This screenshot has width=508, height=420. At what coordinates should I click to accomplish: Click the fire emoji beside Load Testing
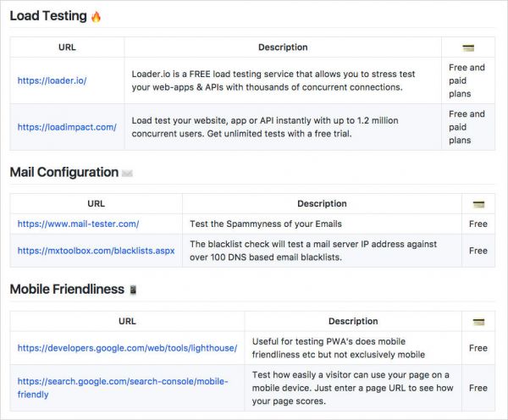point(96,16)
